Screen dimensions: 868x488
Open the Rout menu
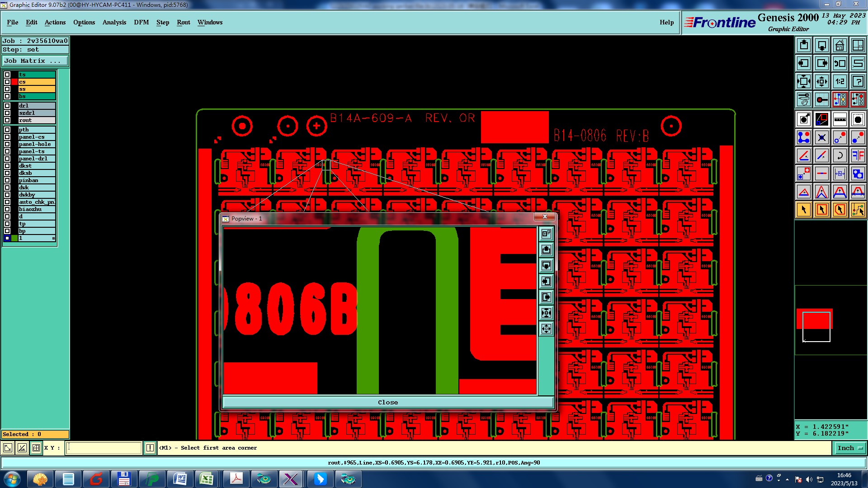point(183,22)
